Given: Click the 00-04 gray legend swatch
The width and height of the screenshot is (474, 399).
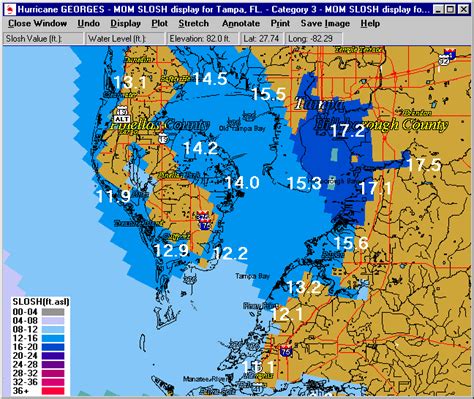Looking at the screenshot, I should [53, 312].
